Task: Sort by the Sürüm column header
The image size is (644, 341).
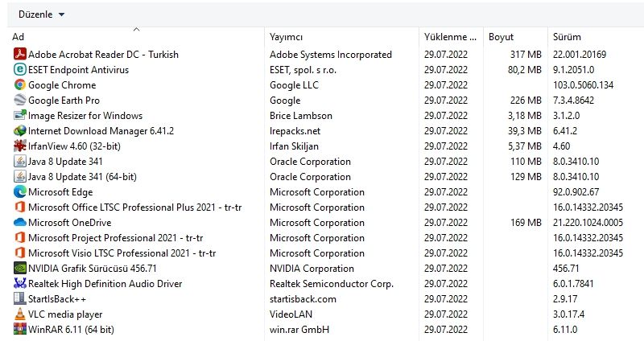Action: click(567, 37)
